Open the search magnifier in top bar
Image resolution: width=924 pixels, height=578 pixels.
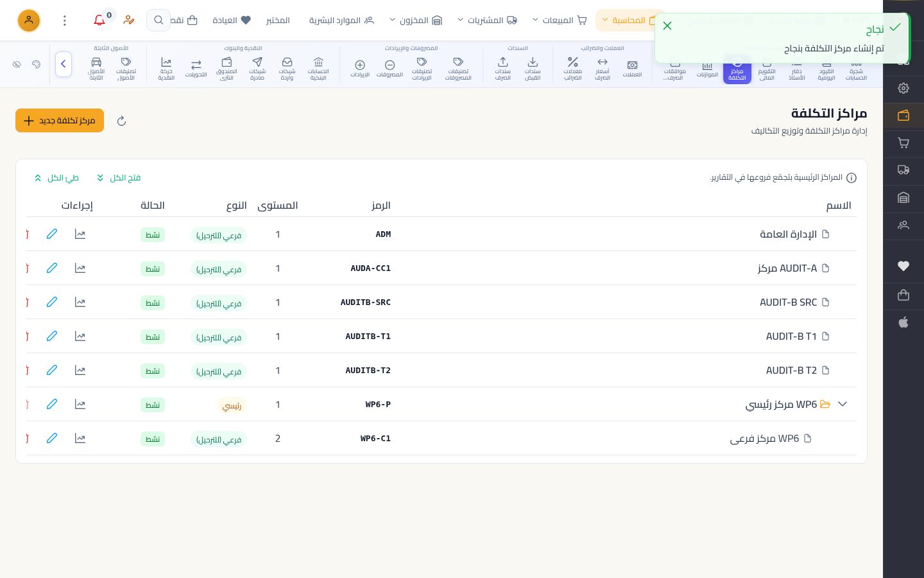[x=158, y=21]
